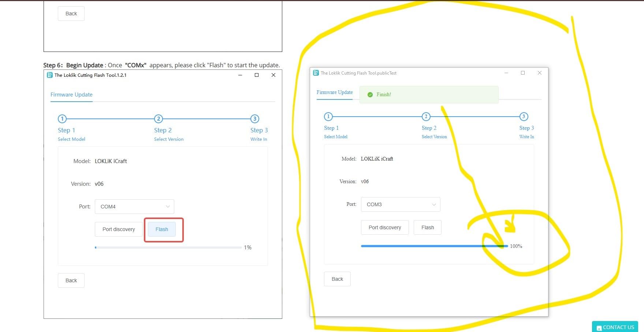Open the COM4 port dropdown
This screenshot has width=644, height=332.
pos(134,207)
